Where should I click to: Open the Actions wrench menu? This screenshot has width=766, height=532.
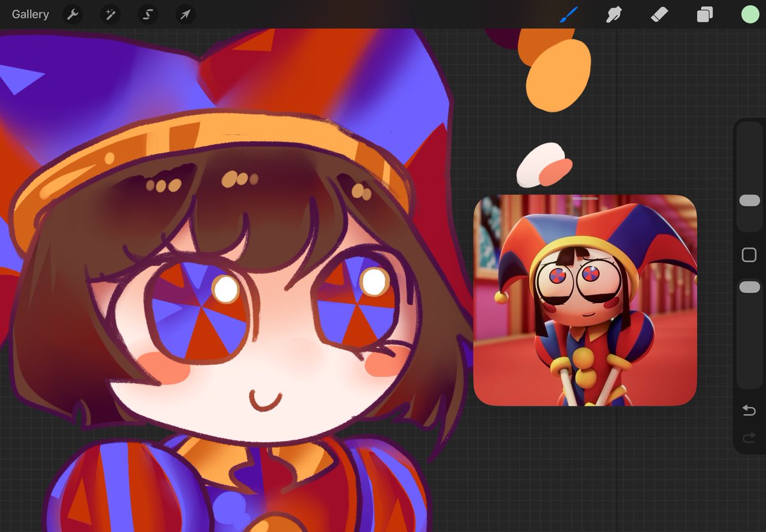[x=73, y=14]
